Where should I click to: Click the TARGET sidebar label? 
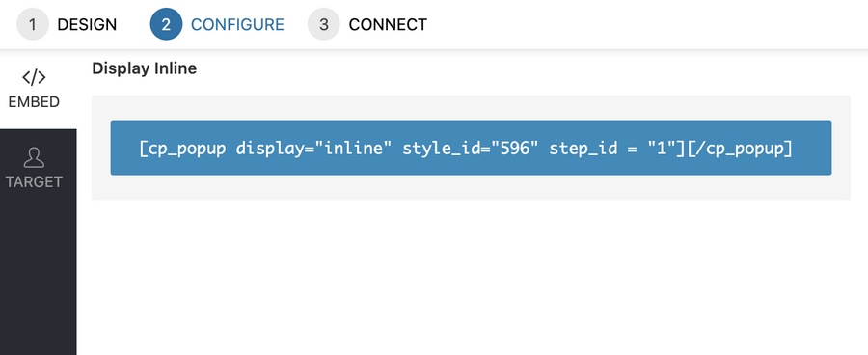coord(34,181)
